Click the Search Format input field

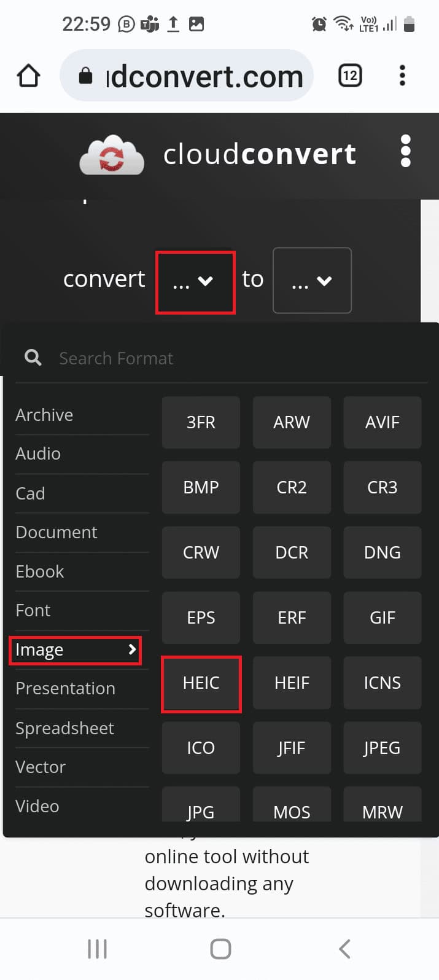[184, 358]
